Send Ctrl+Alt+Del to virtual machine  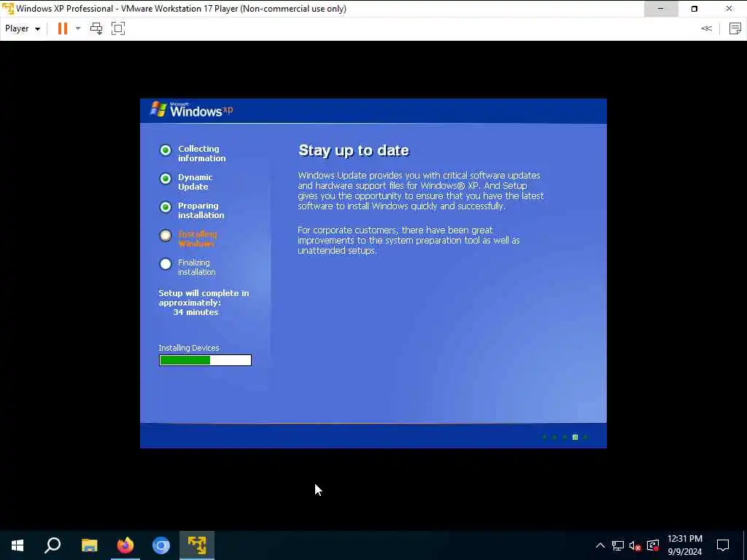tap(96, 28)
